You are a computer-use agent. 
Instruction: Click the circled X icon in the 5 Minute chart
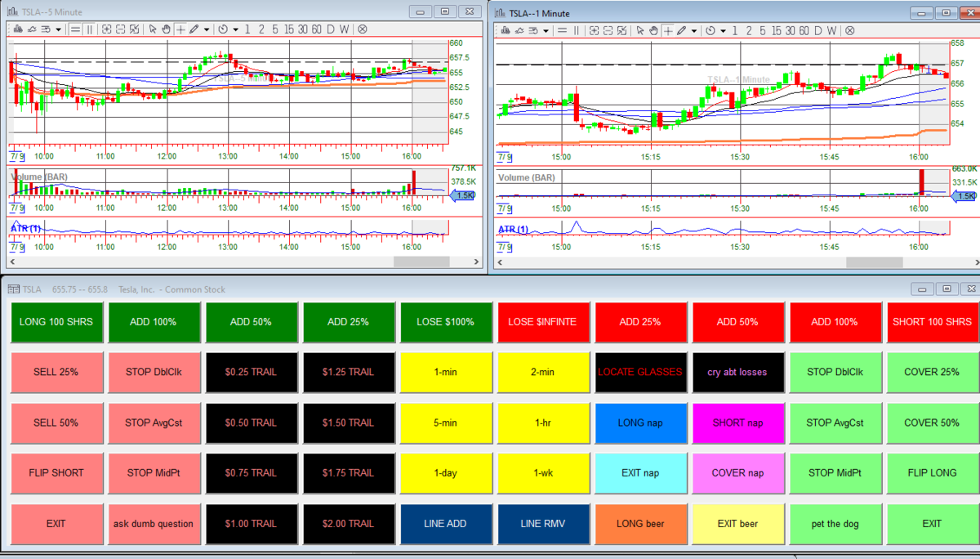(362, 29)
